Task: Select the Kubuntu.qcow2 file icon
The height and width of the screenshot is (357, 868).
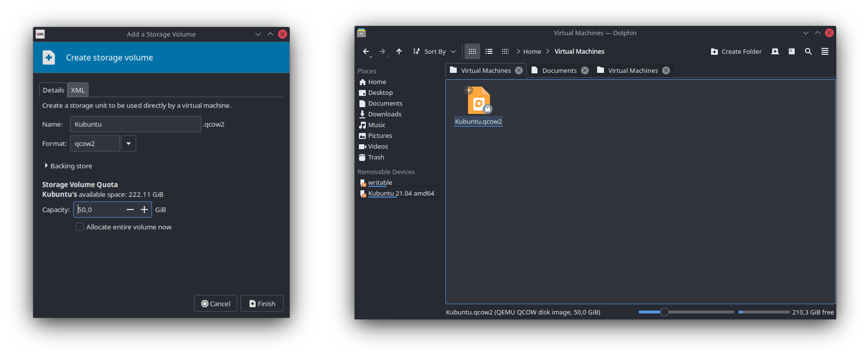Action: click(x=479, y=100)
